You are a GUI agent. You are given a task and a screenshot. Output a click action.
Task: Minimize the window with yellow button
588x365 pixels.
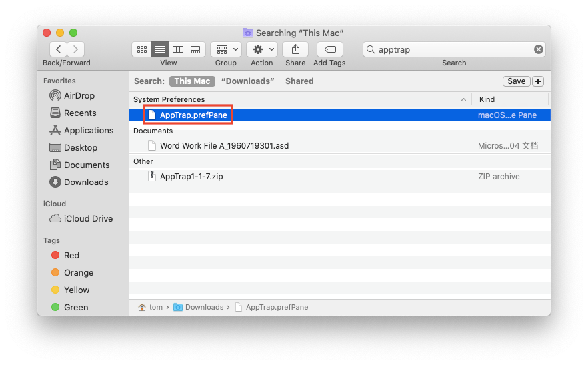point(60,33)
